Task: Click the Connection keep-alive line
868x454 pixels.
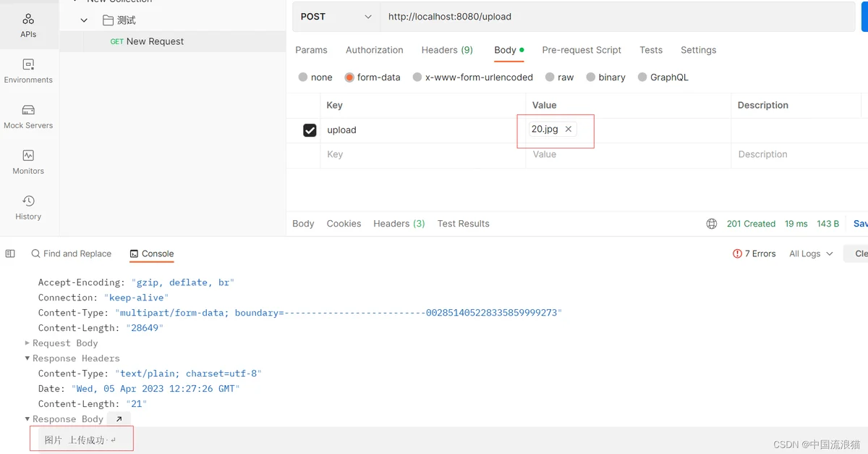Action: 103,298
